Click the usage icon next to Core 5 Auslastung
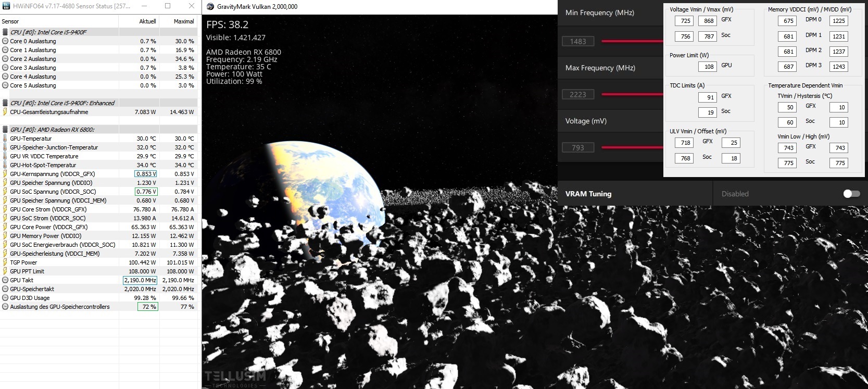 5,85
